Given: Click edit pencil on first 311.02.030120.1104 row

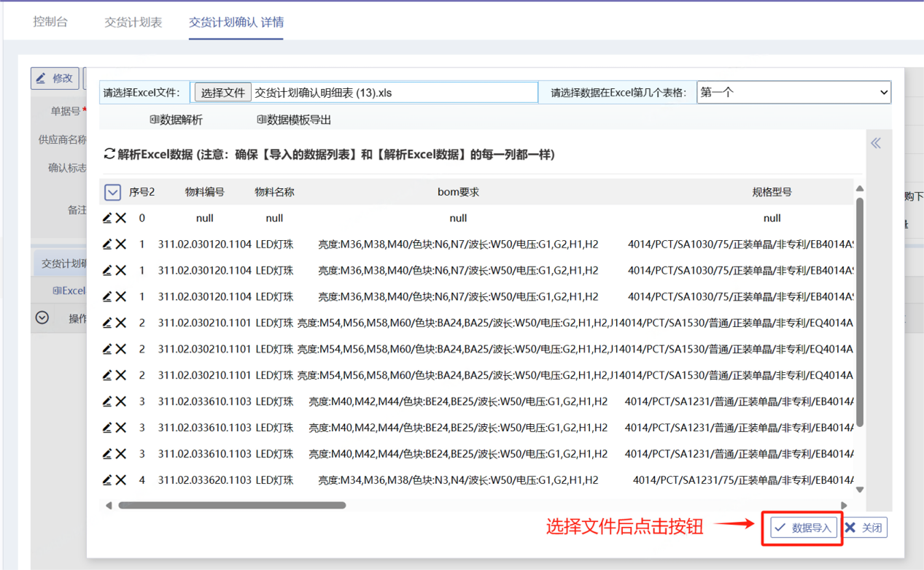Looking at the screenshot, I should pyautogui.click(x=107, y=244).
